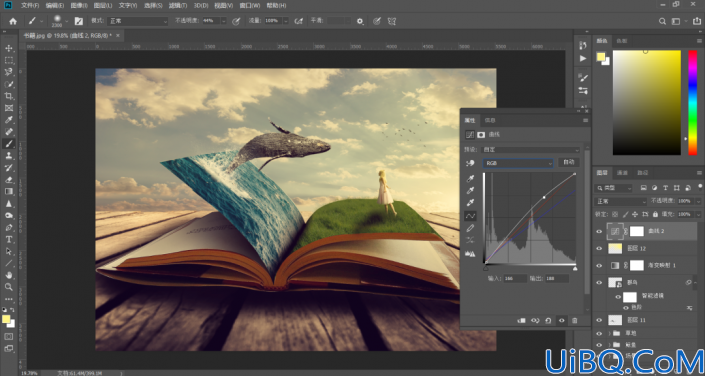The height and width of the screenshot is (376, 705).
Task: Open smoothing options gear icon
Action: [360, 21]
